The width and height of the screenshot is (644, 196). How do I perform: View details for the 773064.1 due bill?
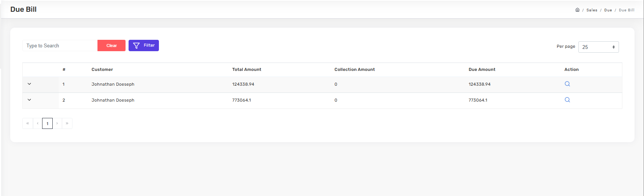pos(567,100)
